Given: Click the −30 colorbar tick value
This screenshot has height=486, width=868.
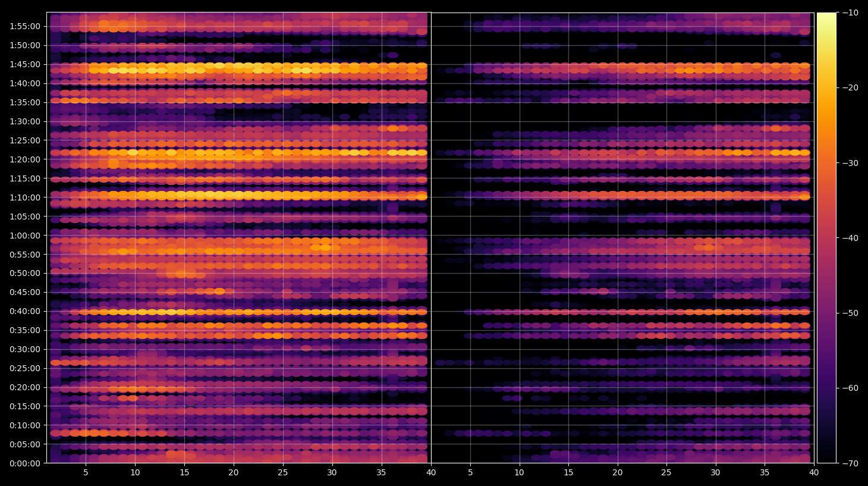Looking at the screenshot, I should click(x=850, y=163).
